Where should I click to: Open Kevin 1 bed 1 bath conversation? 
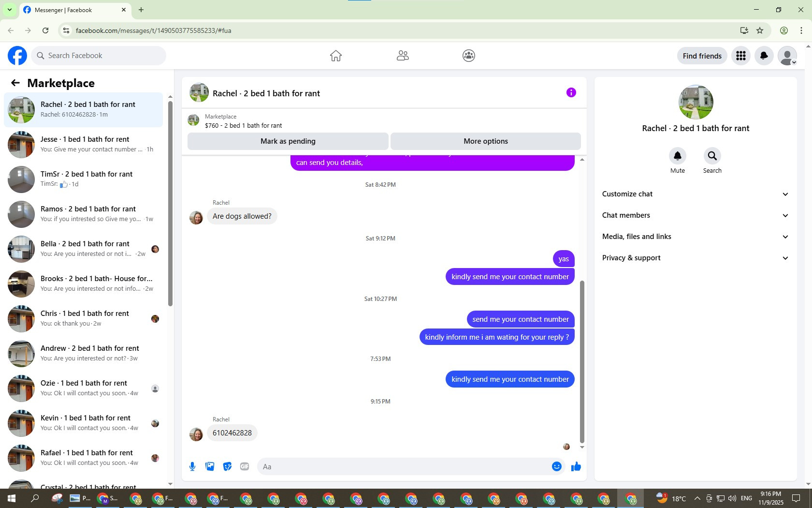pos(83,423)
